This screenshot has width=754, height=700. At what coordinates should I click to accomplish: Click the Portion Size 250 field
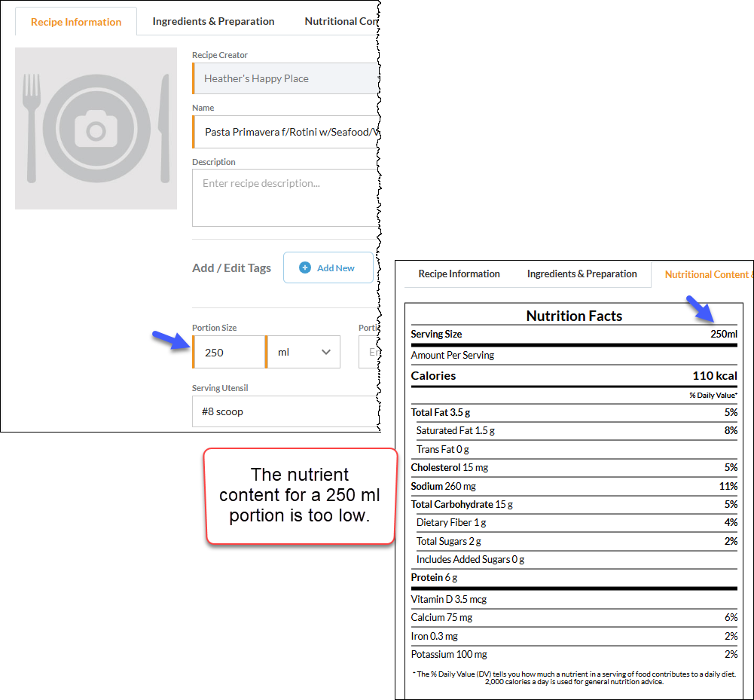coord(229,352)
